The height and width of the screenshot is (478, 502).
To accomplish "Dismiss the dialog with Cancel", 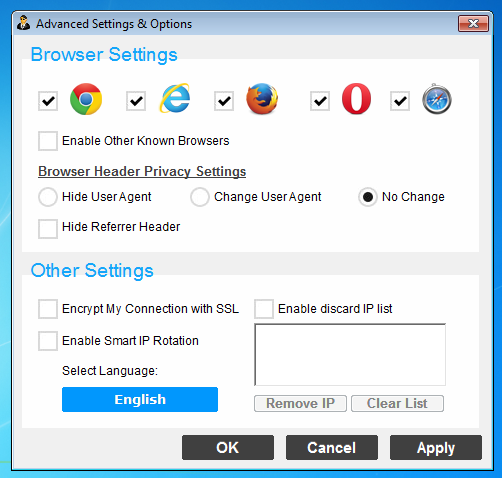I will (x=332, y=448).
